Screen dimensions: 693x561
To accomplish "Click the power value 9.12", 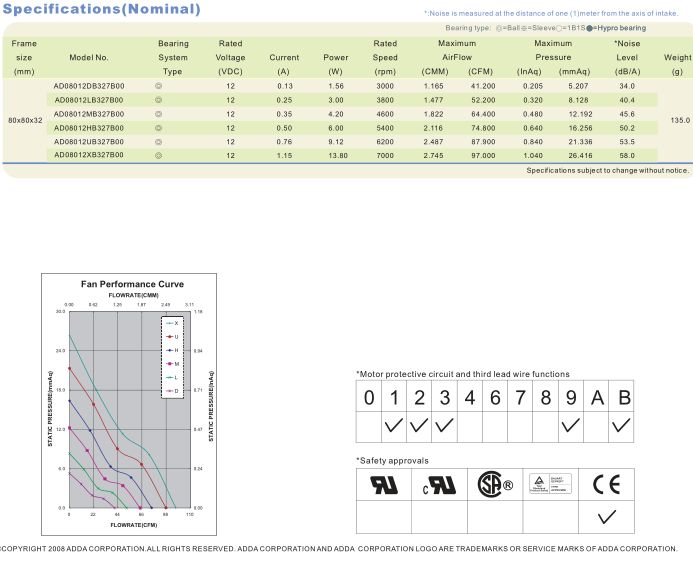I will [x=336, y=142].
